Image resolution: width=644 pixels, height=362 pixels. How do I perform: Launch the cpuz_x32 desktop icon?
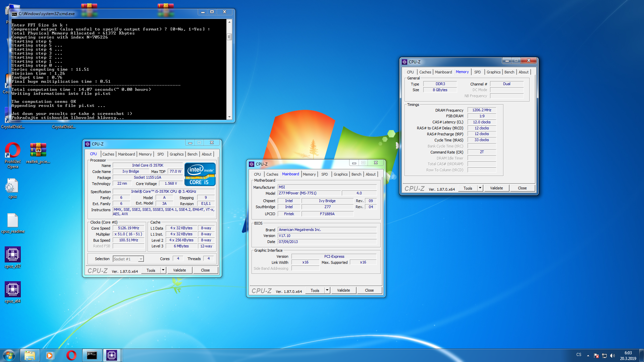[x=13, y=257]
